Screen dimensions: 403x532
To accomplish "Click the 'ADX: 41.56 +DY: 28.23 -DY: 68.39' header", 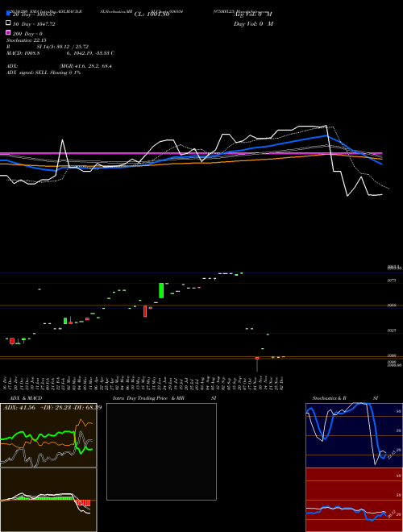I will click(52, 408).
